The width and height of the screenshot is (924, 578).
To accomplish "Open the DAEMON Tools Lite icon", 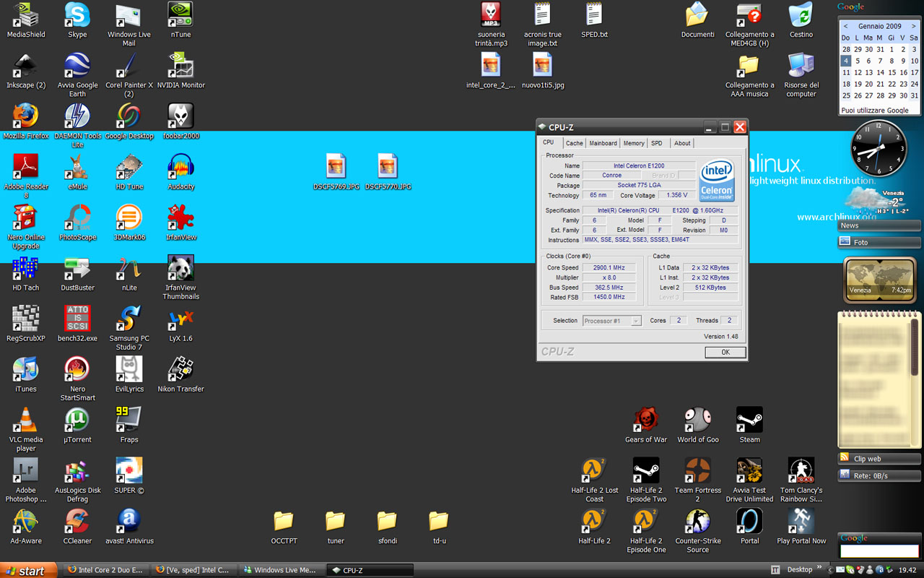I will point(77,116).
